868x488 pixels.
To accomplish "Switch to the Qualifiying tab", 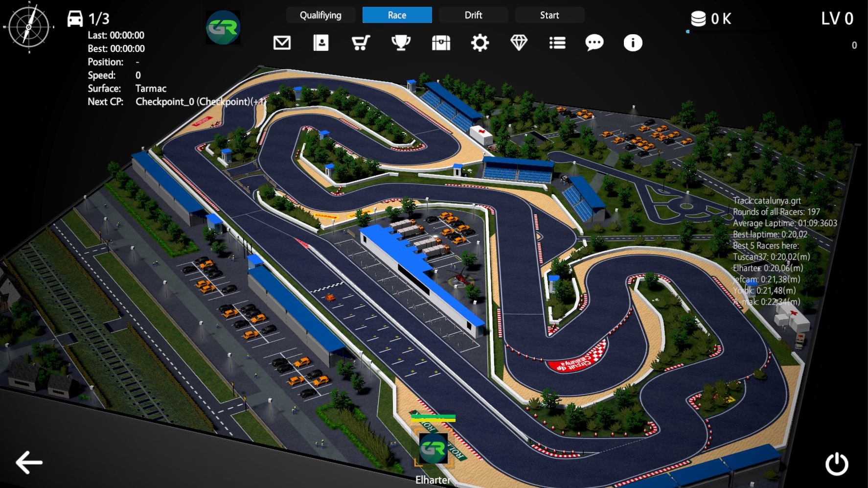I will click(x=320, y=15).
